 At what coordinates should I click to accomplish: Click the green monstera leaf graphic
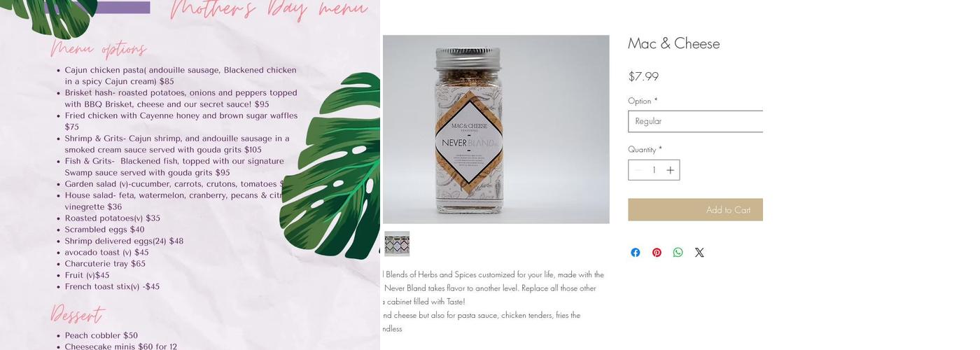click(336, 168)
